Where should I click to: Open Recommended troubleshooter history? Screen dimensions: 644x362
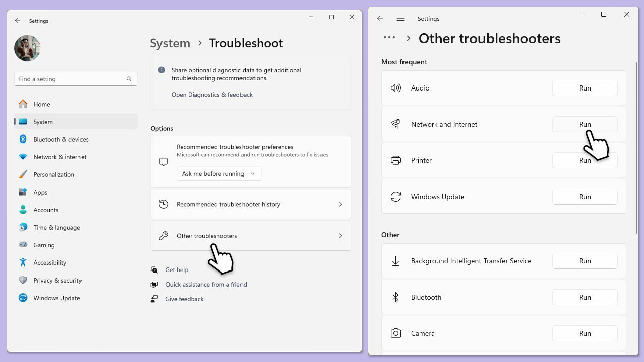[251, 204]
